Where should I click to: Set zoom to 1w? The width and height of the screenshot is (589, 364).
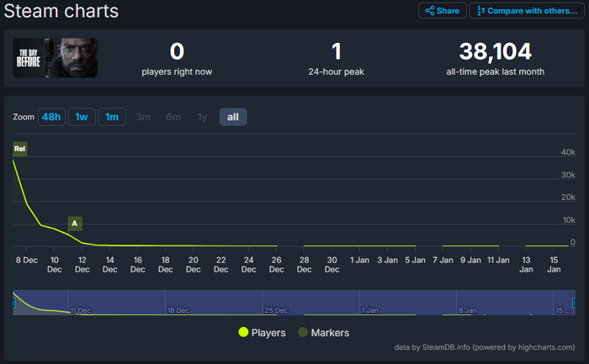point(82,117)
